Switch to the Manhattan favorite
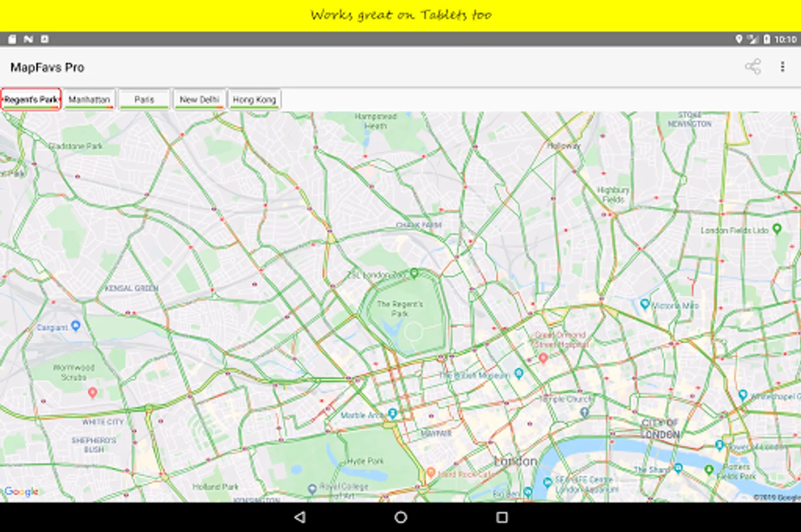Viewport: 801px width, 532px height. tap(89, 99)
